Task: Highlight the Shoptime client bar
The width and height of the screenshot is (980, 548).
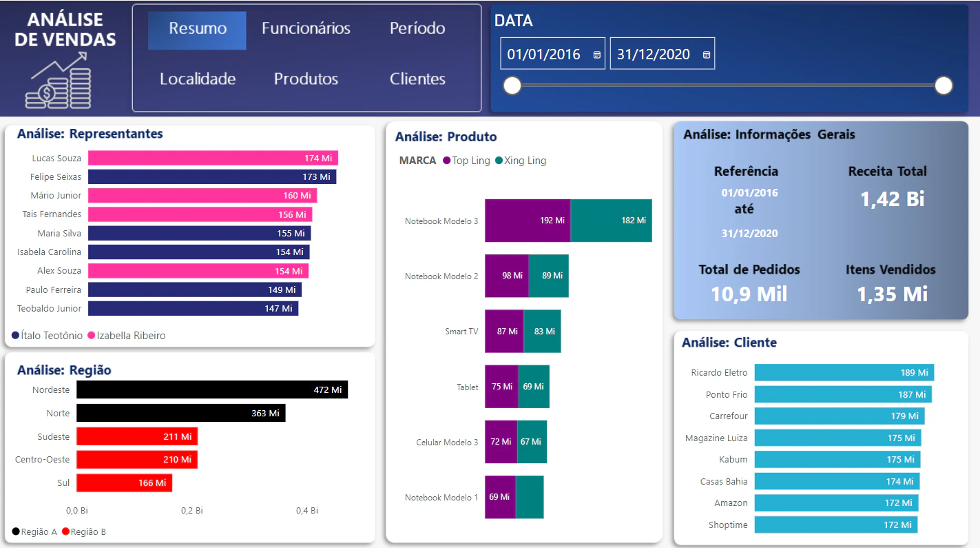Action: point(836,525)
